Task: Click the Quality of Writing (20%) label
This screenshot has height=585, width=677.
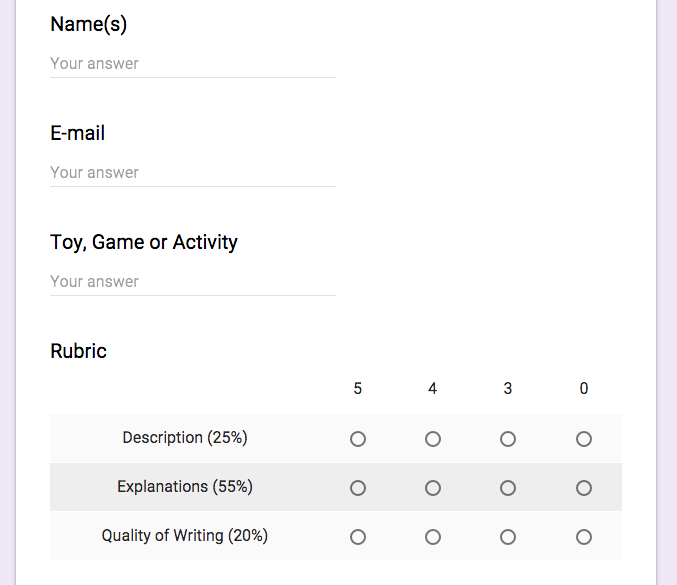Action: click(185, 535)
